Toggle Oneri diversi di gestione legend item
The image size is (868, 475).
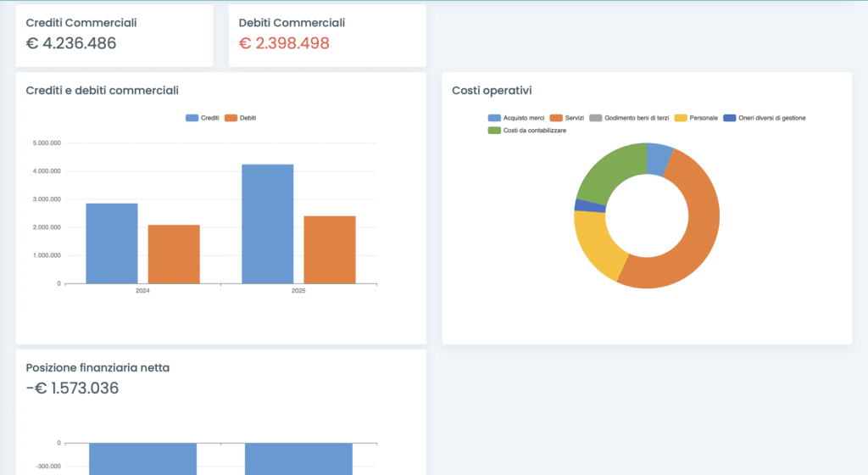[765, 118]
